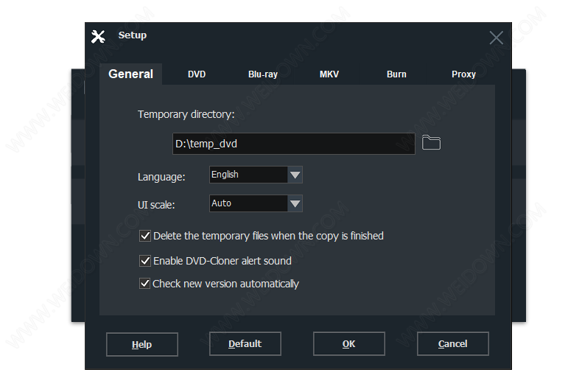Click the Setup title text in the header
582x392 pixels.
(x=133, y=35)
